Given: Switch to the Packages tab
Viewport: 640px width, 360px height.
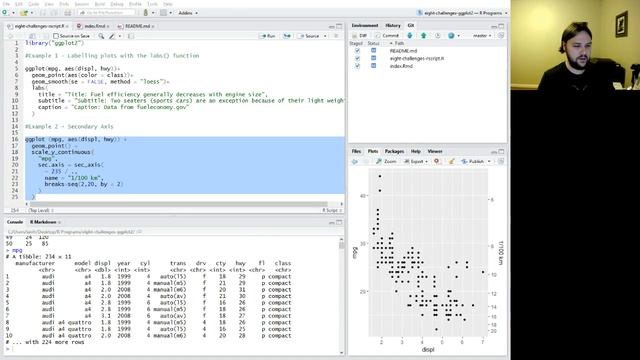Looking at the screenshot, I should pyautogui.click(x=394, y=151).
